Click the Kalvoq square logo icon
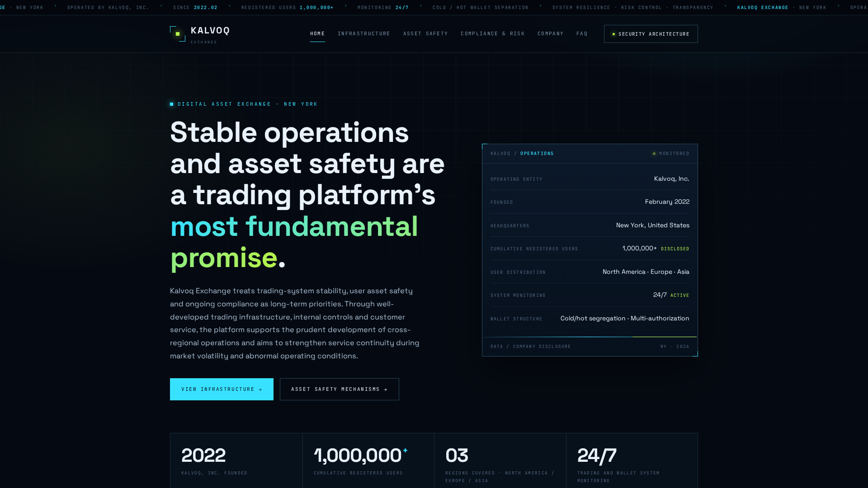868x488 pixels. coord(178,34)
